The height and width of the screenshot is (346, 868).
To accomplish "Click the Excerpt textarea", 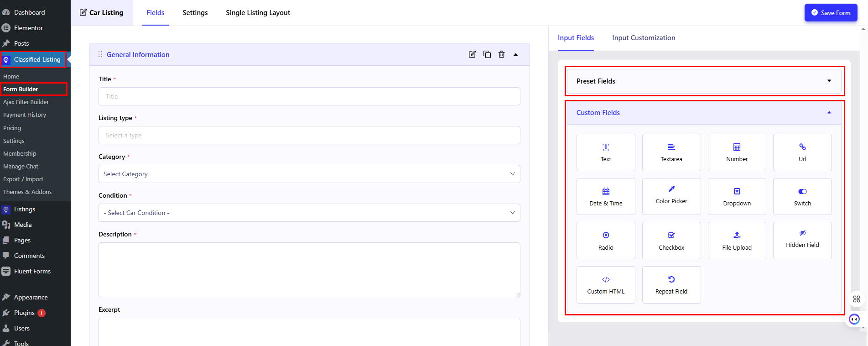I will click(309, 332).
